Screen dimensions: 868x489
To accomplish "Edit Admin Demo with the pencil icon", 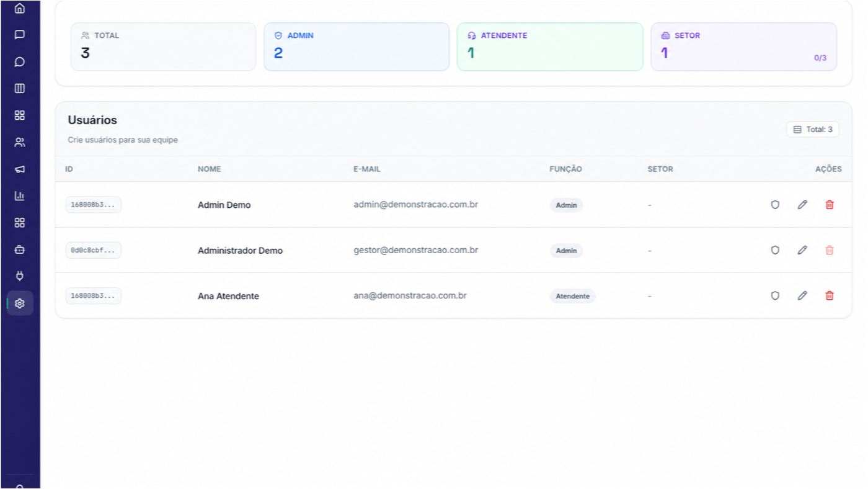I will pos(802,204).
